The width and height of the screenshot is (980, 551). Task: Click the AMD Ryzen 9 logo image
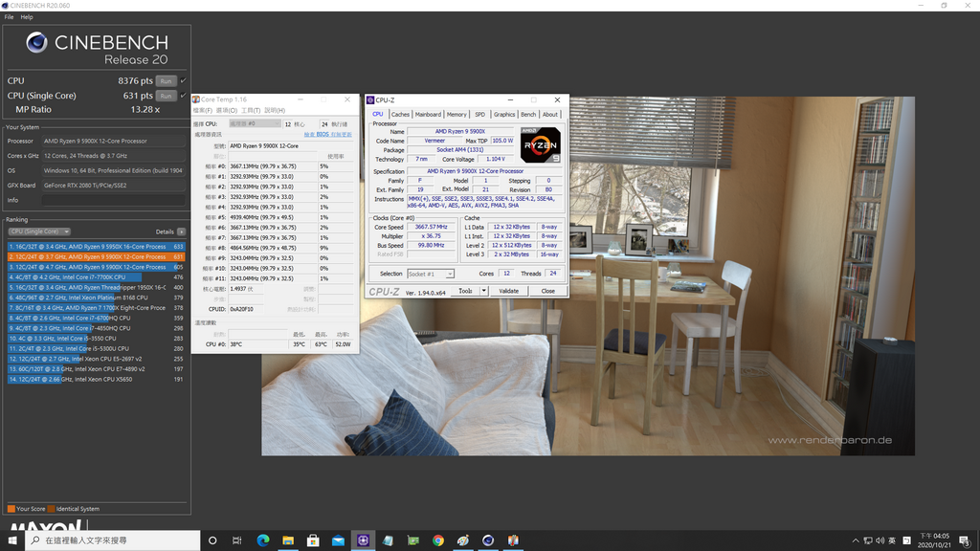point(541,145)
